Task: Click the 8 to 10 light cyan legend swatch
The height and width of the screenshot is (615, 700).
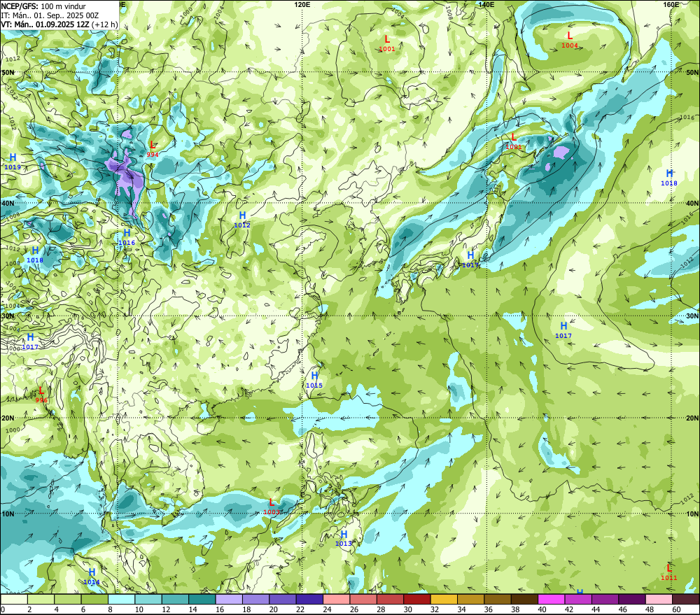Action: 121,599
